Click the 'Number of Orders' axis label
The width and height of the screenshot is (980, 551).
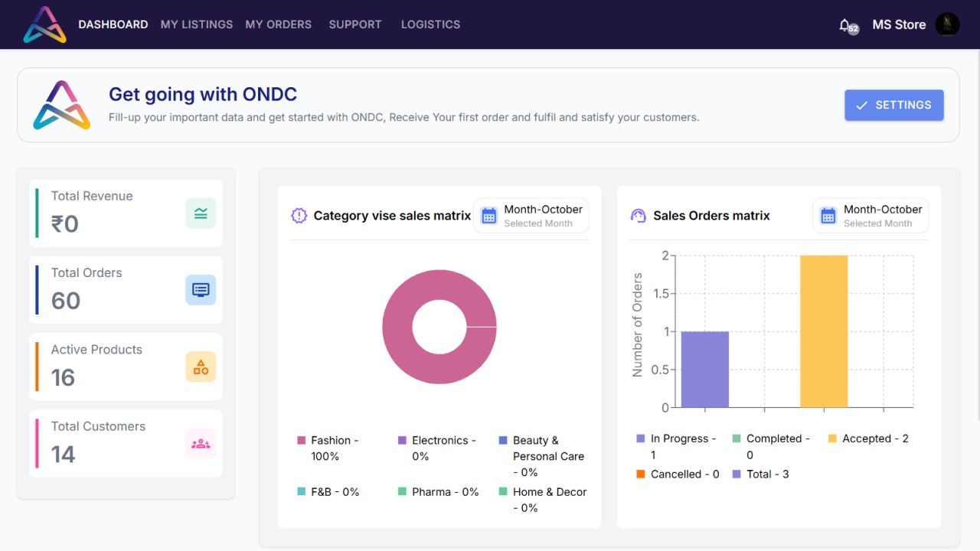(637, 325)
